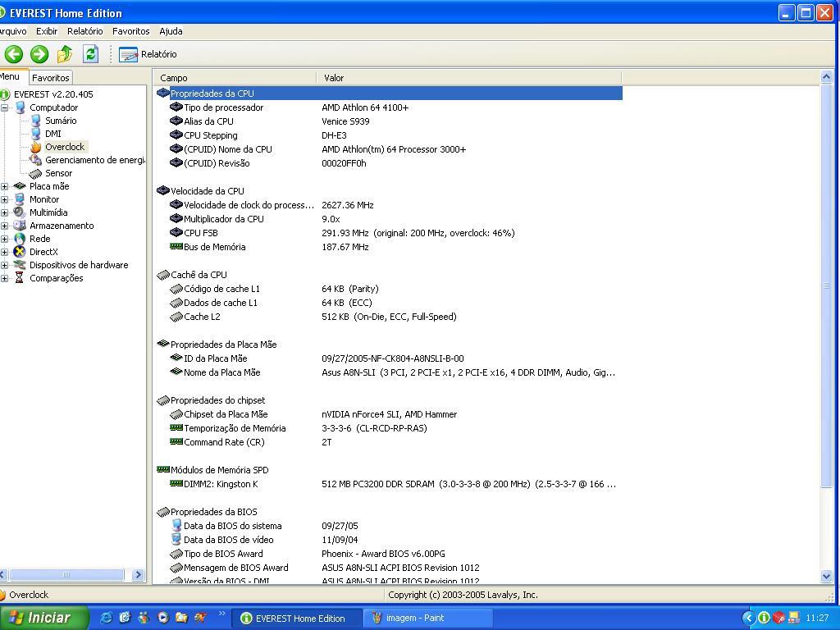Select the Overclock flame icon
The height and width of the screenshot is (630, 840).
point(35,147)
